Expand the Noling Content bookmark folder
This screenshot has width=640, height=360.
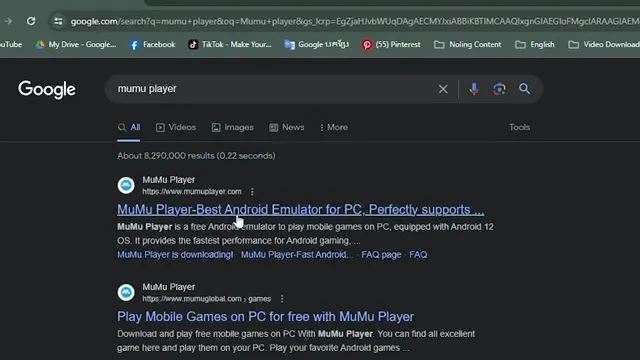[467, 44]
